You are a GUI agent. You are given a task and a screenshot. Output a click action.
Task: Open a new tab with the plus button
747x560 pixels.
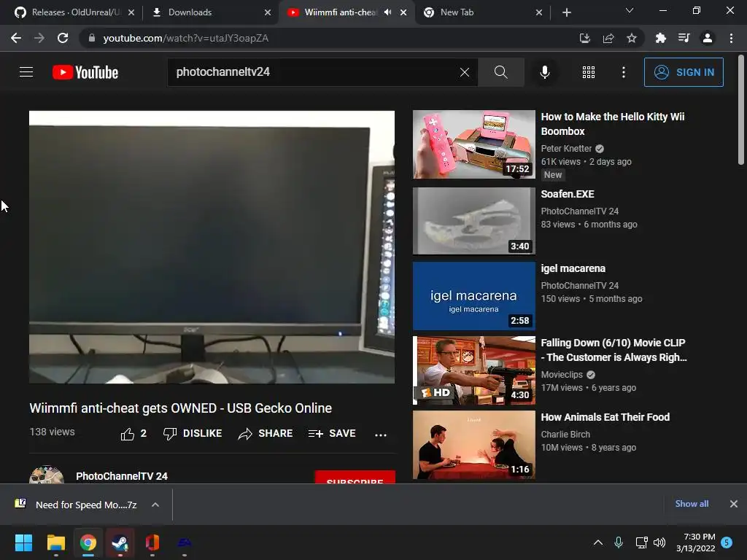566,12
